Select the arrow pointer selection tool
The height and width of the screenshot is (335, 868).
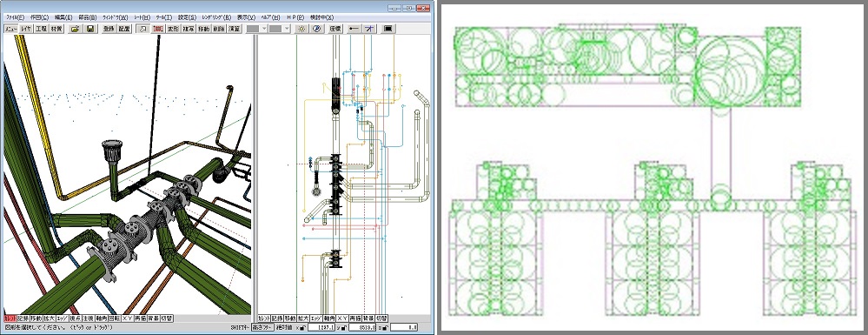click(142, 29)
